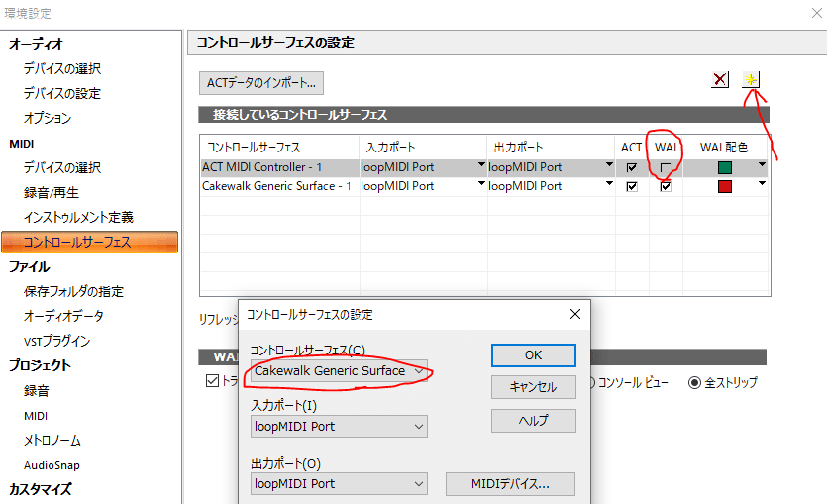827x504 pixels.
Task: Click the ACTデータのインポート... button
Action: pos(261,83)
